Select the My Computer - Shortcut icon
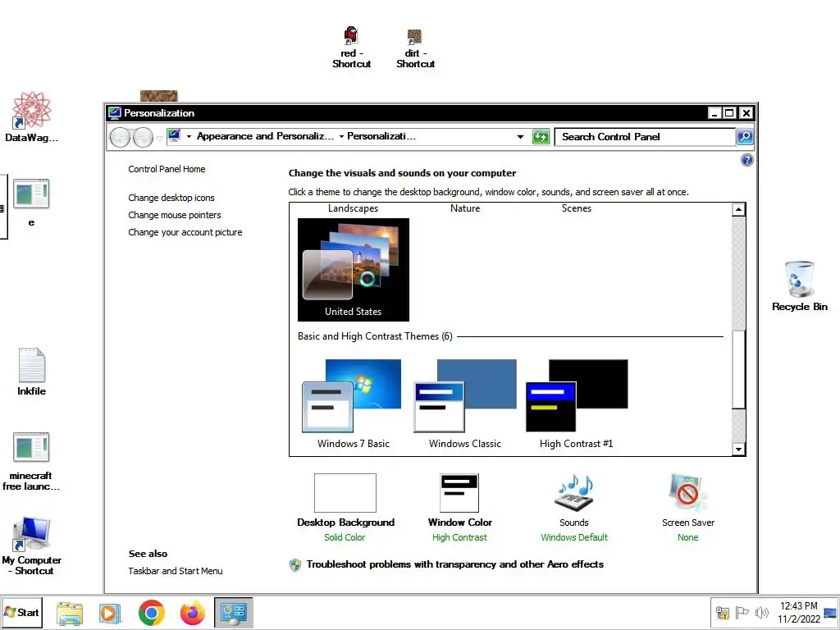Image resolution: width=840 pixels, height=630 pixels. tap(32, 546)
